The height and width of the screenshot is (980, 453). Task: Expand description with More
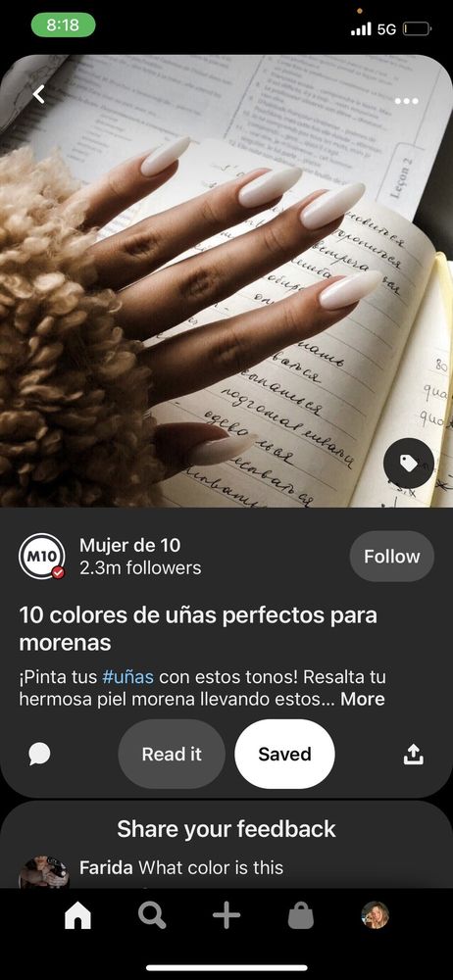(362, 699)
